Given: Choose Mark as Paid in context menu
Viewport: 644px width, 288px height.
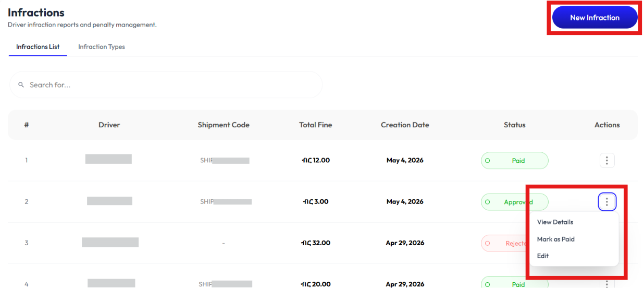Looking at the screenshot, I should [x=555, y=239].
